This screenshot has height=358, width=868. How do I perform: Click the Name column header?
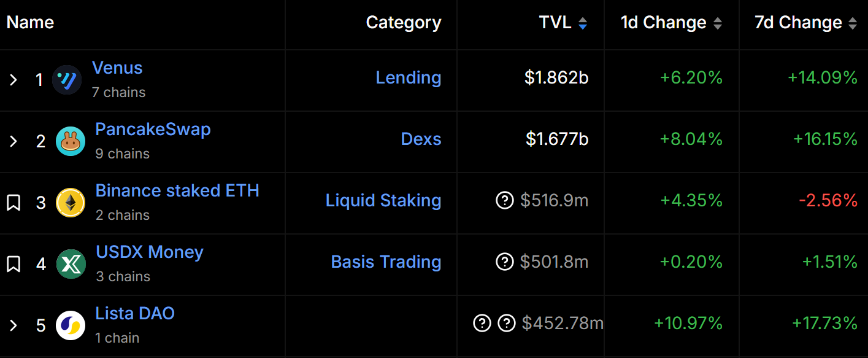(29, 23)
